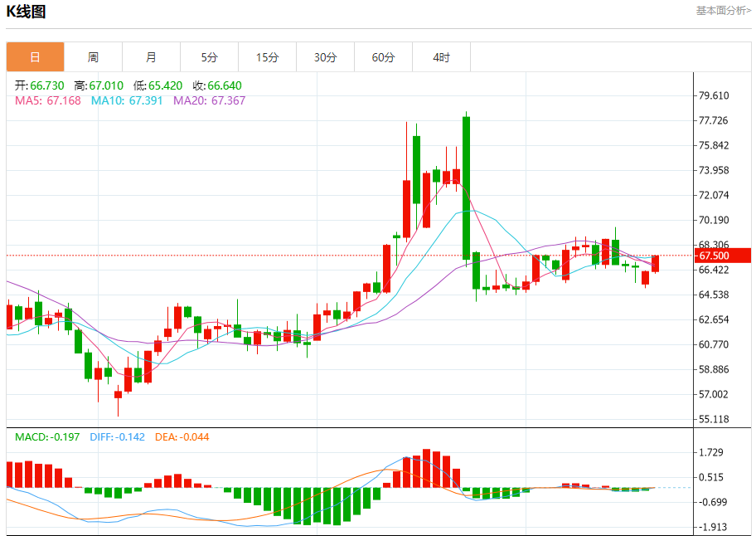Click the 55.118 price axis label
Screen dimensions: 756x536
[714, 419]
